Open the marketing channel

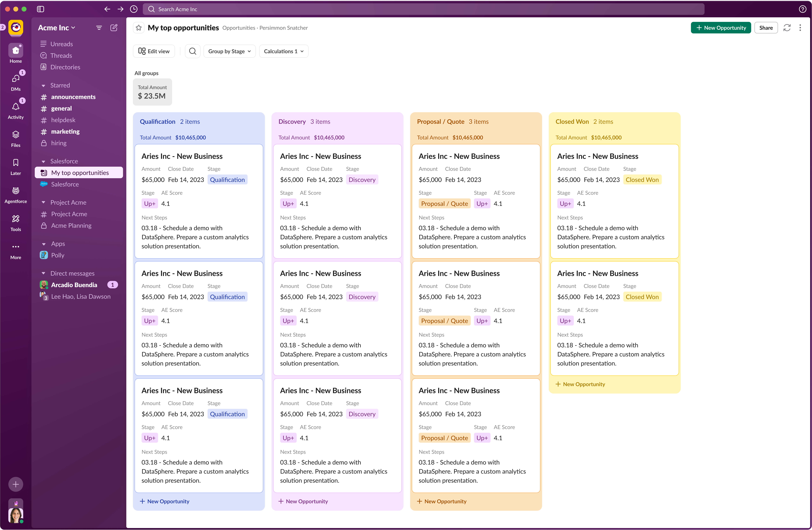tap(79, 131)
